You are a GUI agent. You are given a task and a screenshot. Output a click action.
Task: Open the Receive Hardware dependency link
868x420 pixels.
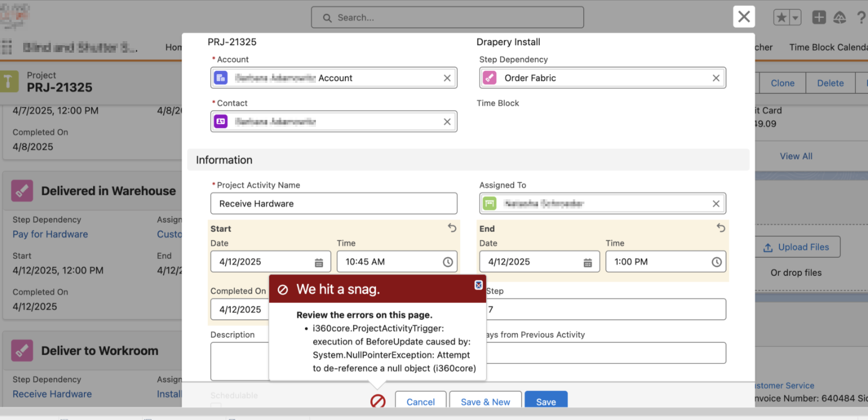[x=52, y=394]
